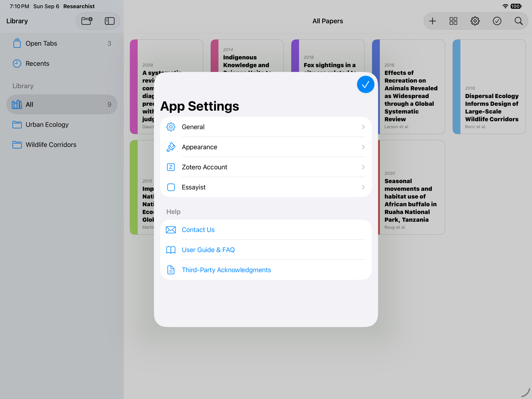Open Seasonal movements African buffalo paper
Image resolution: width=532 pixels, height=399 pixels.
[411, 187]
